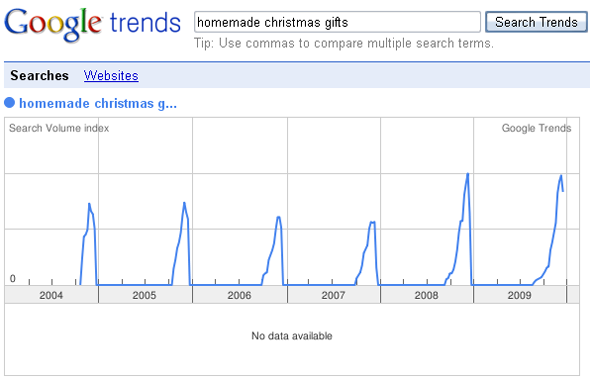Click the homemade christmas g... legend link
Image resolution: width=590 pixels, height=379 pixels.
pos(98,103)
